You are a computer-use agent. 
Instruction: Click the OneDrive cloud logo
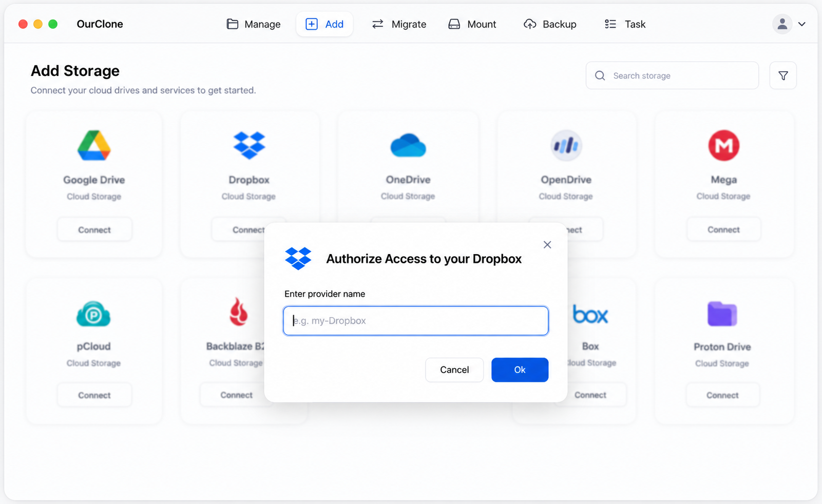(408, 145)
